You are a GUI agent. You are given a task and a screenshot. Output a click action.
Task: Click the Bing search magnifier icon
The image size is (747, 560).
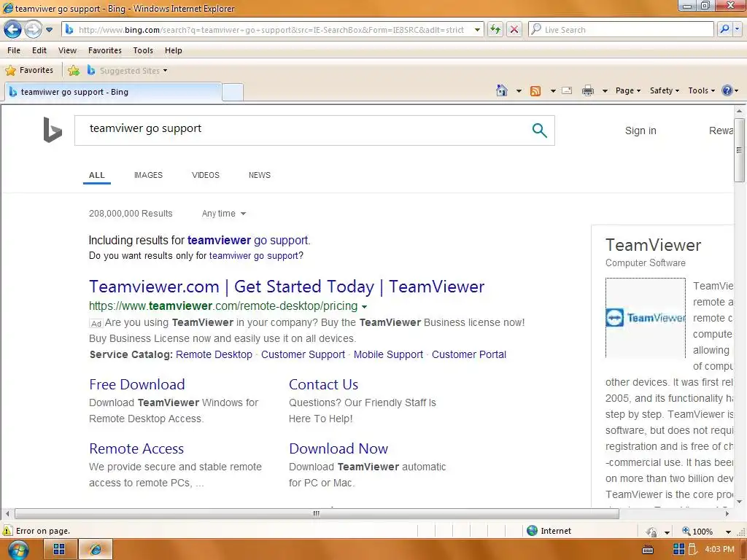(x=539, y=130)
